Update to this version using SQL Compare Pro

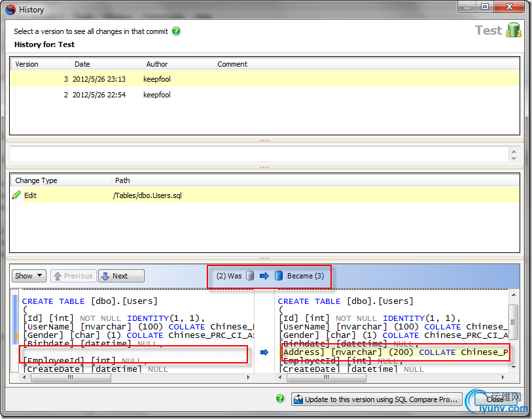click(377, 399)
